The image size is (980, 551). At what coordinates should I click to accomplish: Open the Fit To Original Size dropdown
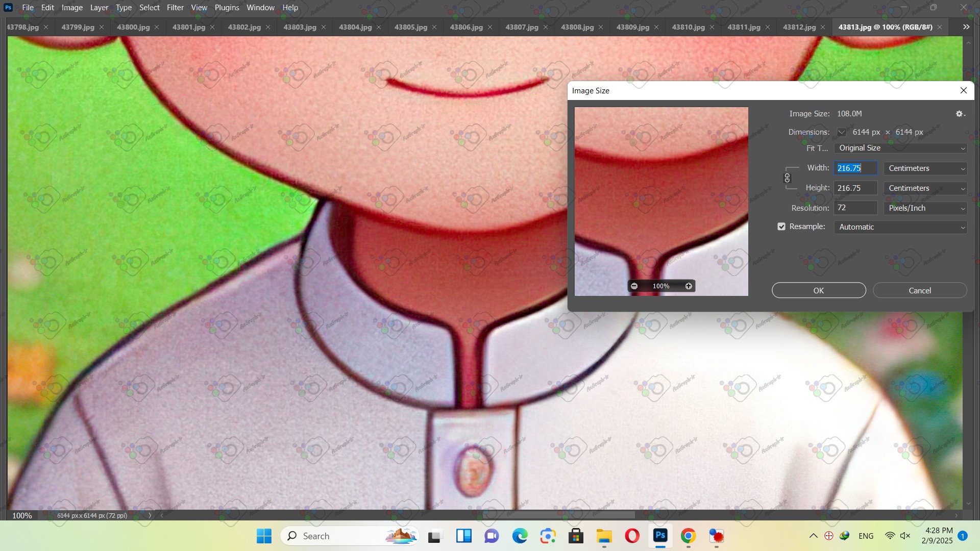click(x=901, y=148)
